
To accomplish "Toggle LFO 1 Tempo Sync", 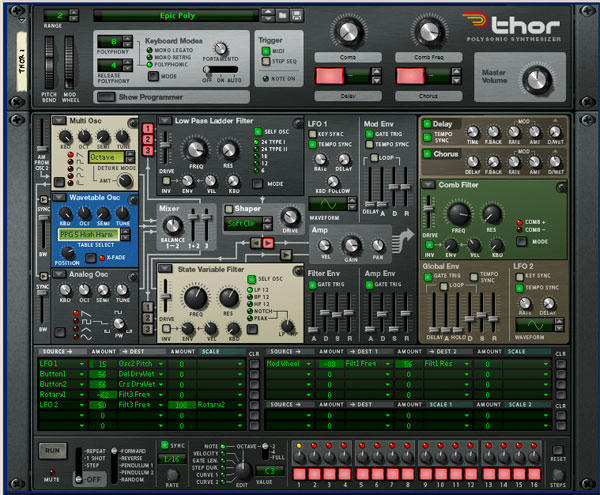I will 313,144.
